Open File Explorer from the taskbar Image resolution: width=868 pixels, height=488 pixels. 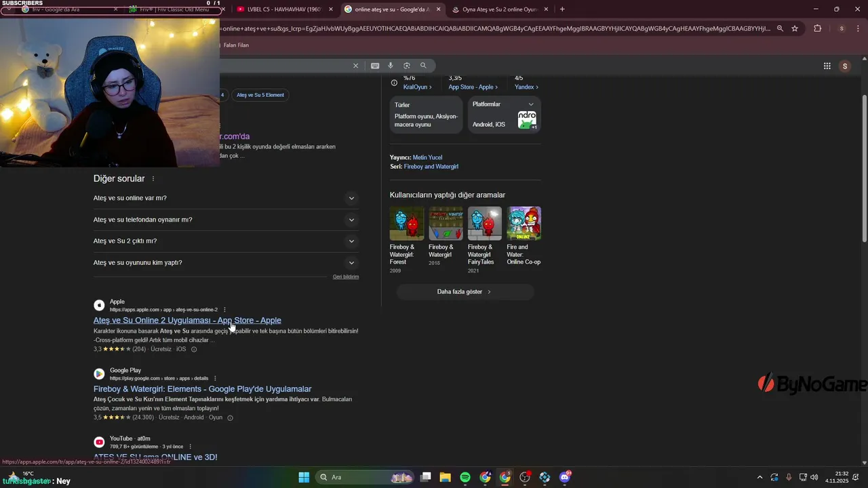point(445,477)
